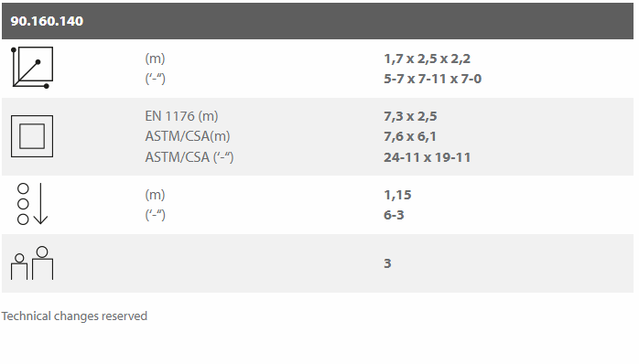Image resolution: width=639 pixels, height=364 pixels.
Task: Click the EN 1176 value 7,3 x 2,5
Action: click(410, 116)
